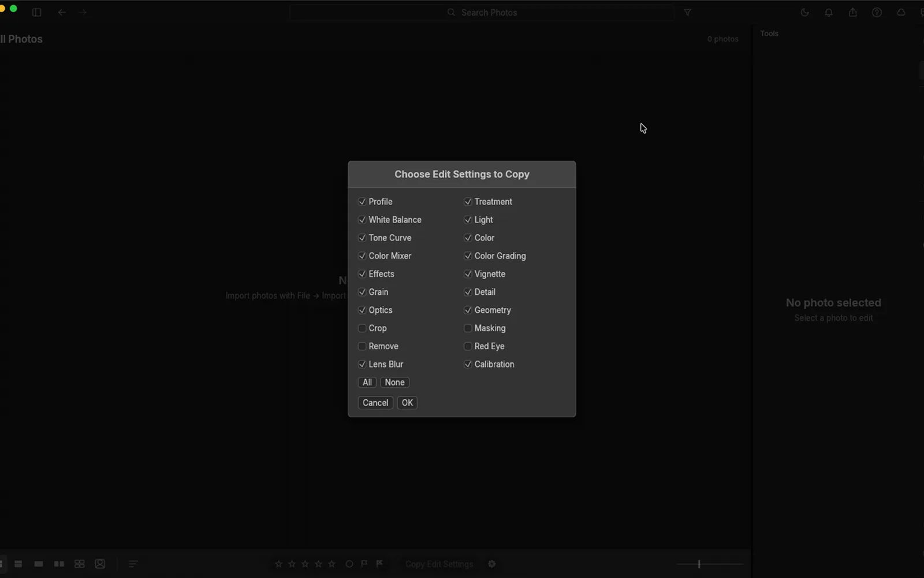Click the Tools panel heading
The width and height of the screenshot is (924, 578).
point(769,34)
